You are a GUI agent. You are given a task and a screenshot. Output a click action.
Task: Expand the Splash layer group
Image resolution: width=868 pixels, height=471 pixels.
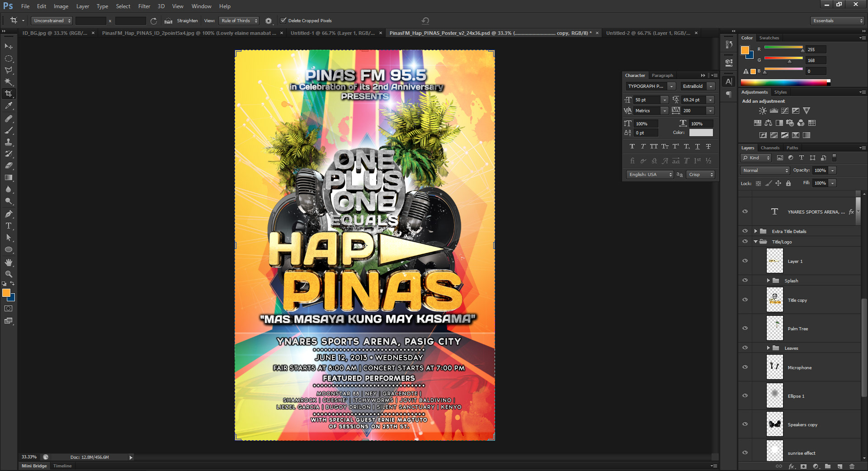pos(768,281)
